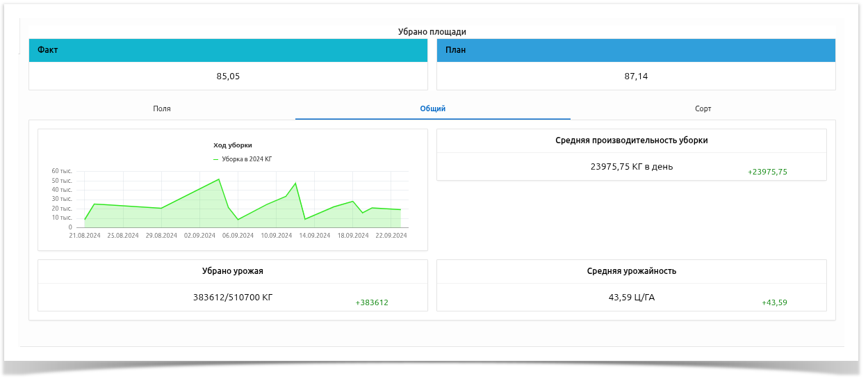
Task: Click the Факт card header
Action: click(228, 51)
